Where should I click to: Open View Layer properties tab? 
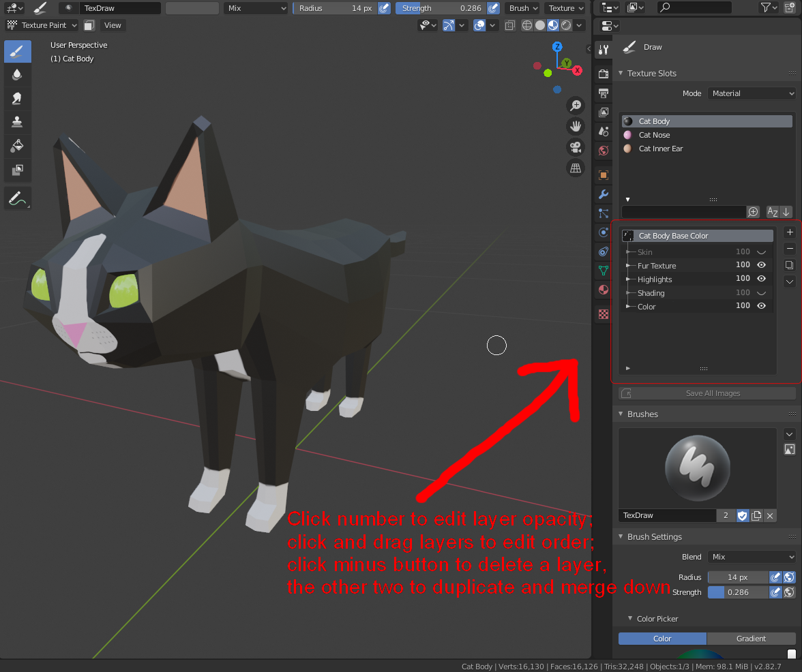(x=604, y=112)
